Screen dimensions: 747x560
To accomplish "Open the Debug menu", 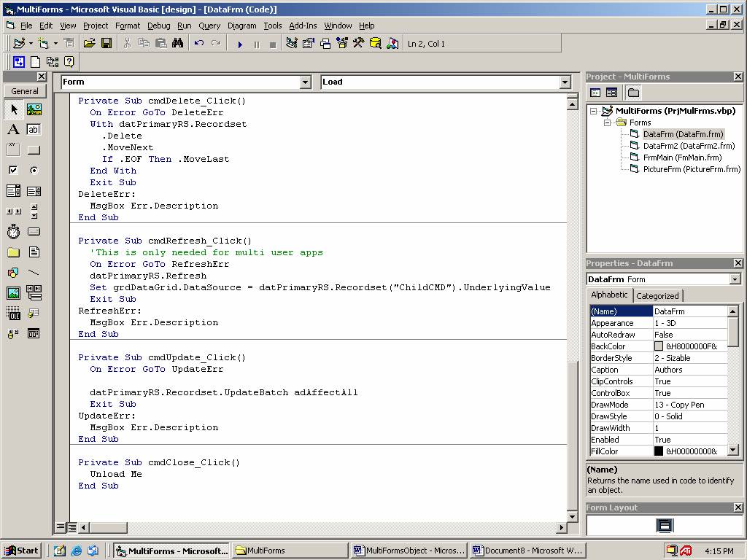I will pyautogui.click(x=158, y=26).
